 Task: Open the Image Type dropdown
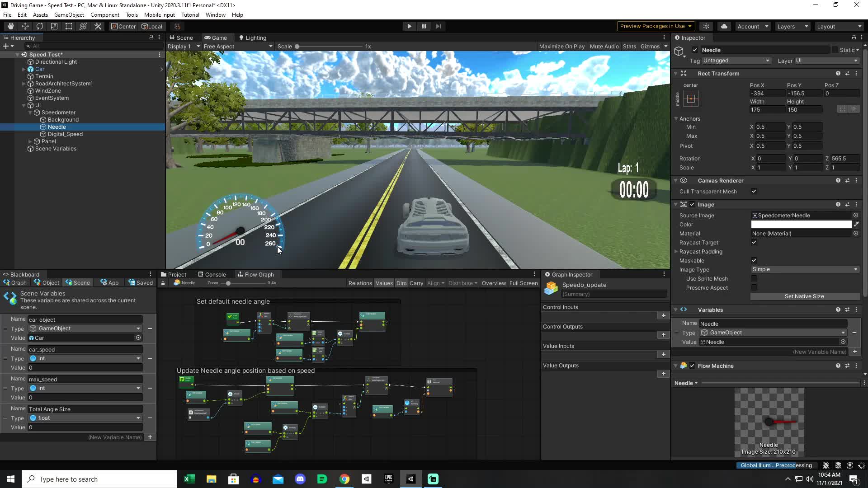805,269
